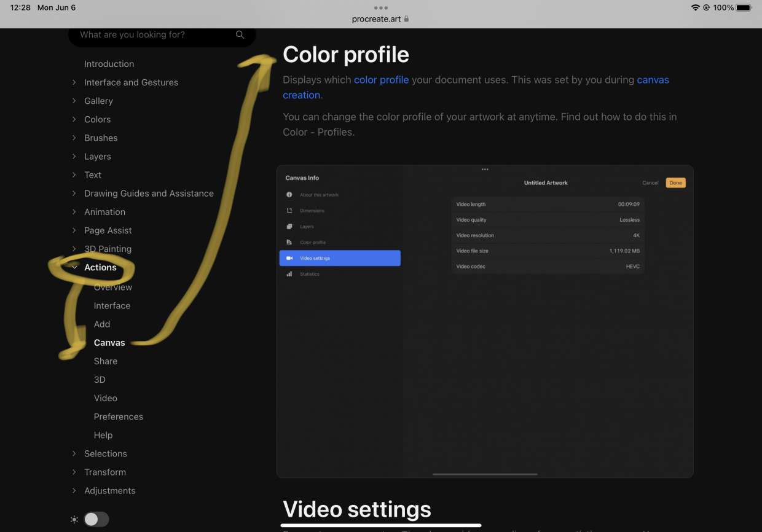The width and height of the screenshot is (762, 532).
Task: Expand the Animation section chevron
Action: click(74, 211)
